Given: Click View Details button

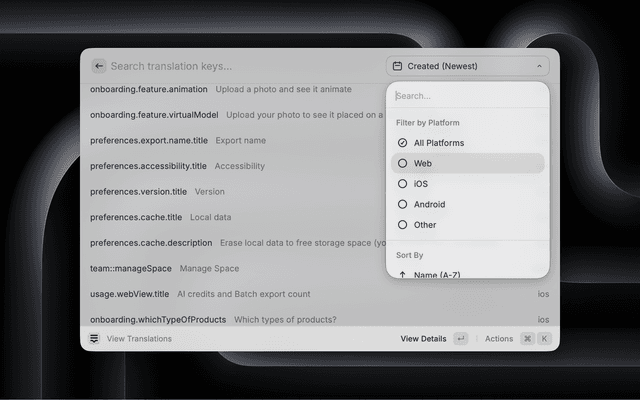Looking at the screenshot, I should 423,339.
